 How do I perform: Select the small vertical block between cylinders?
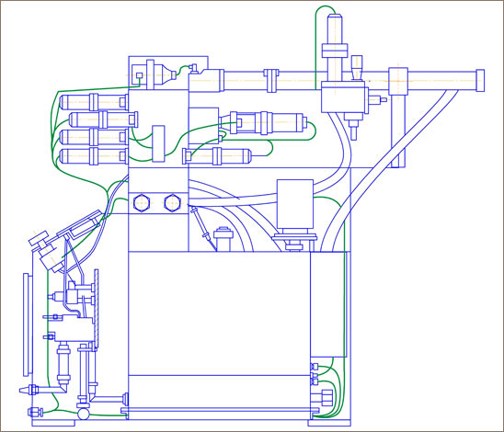158,143
